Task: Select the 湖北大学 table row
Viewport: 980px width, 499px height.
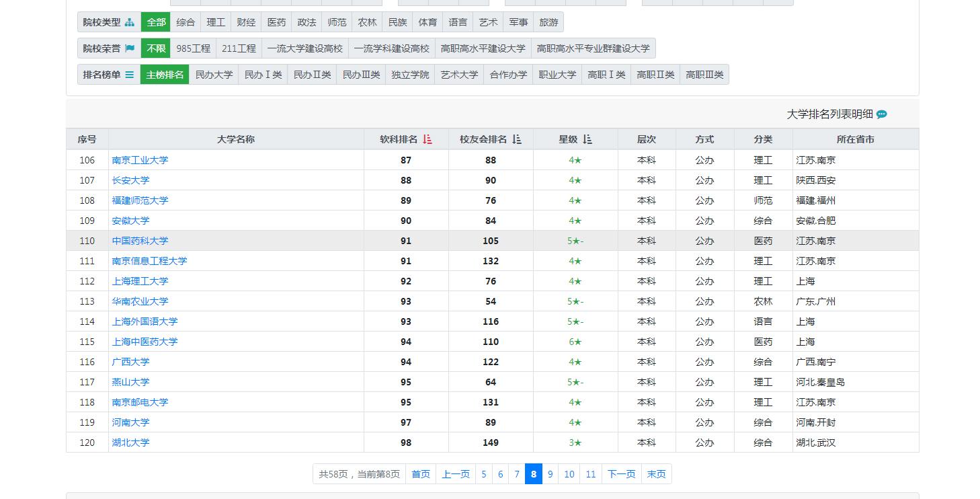Action: coord(493,443)
